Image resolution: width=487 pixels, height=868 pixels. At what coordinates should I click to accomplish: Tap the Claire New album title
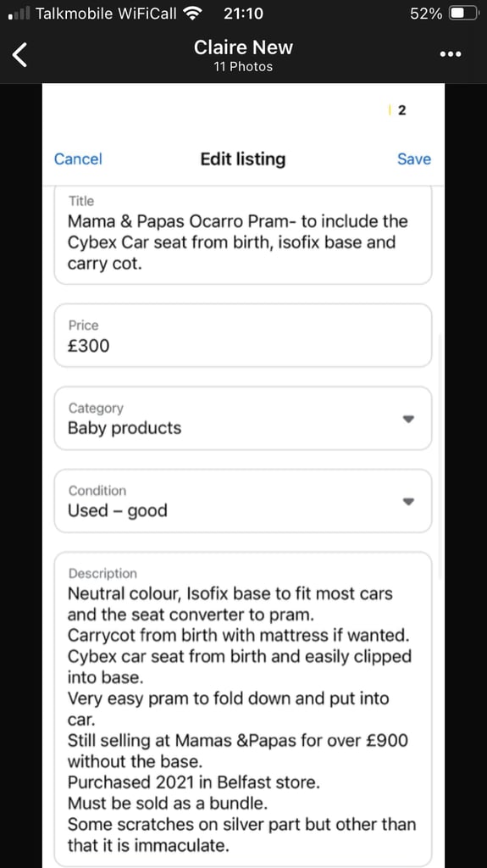243,47
